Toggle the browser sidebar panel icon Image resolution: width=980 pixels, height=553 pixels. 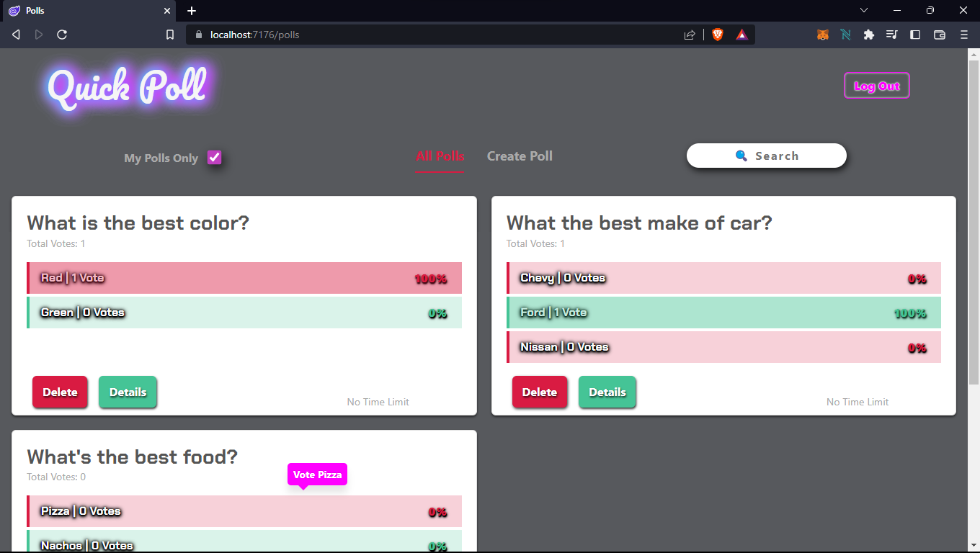(x=915, y=35)
